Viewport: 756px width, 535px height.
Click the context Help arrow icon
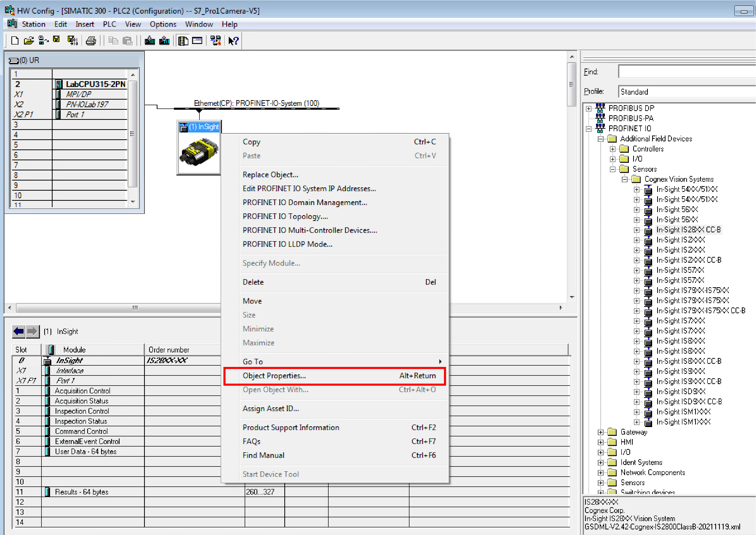pos(234,40)
